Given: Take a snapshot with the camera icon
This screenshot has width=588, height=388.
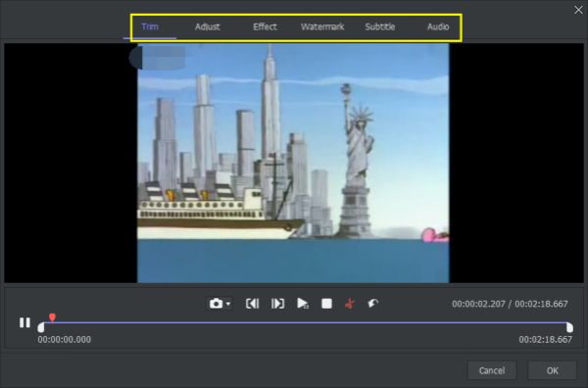Looking at the screenshot, I should 216,304.
